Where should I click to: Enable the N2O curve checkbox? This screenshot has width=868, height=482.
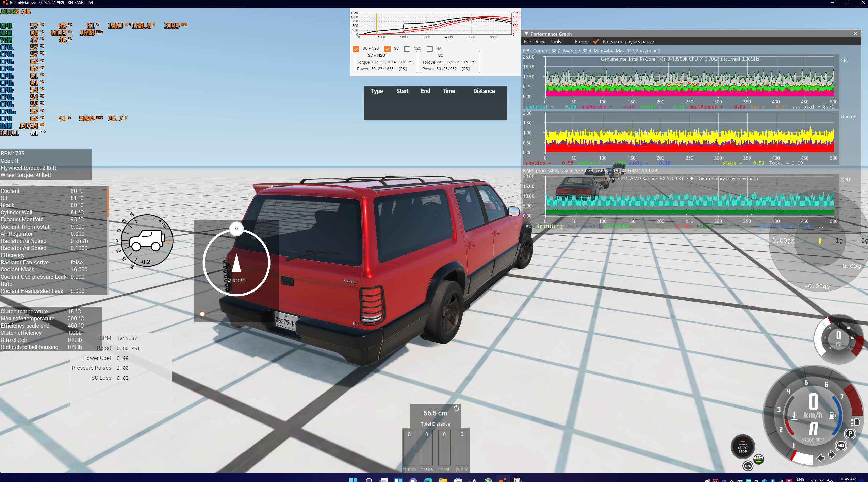[x=407, y=49]
